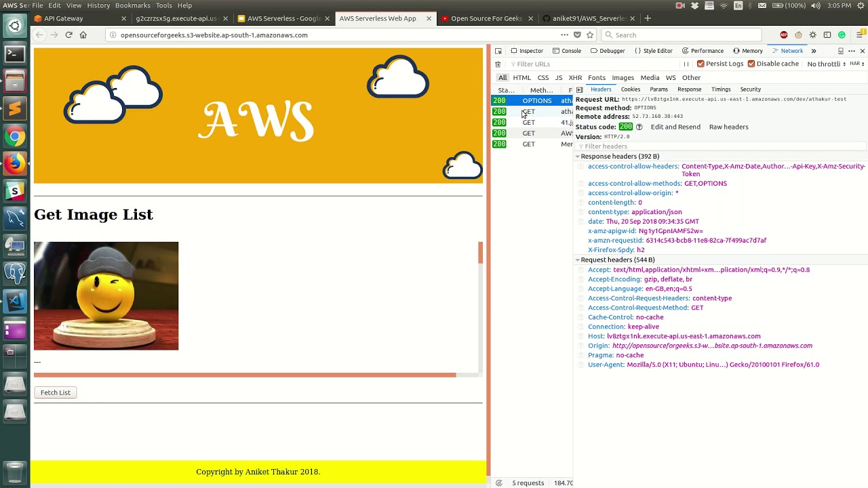Reload the page with the refresh icon
868x488 pixels.
(x=68, y=35)
